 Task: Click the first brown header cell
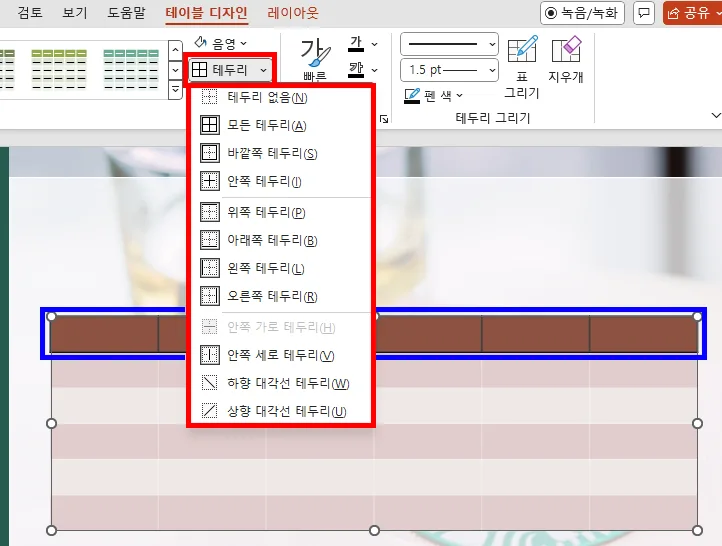105,334
